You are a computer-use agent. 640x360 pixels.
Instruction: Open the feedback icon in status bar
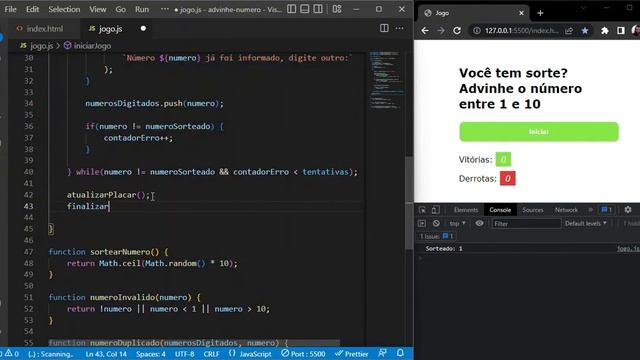click(382, 353)
